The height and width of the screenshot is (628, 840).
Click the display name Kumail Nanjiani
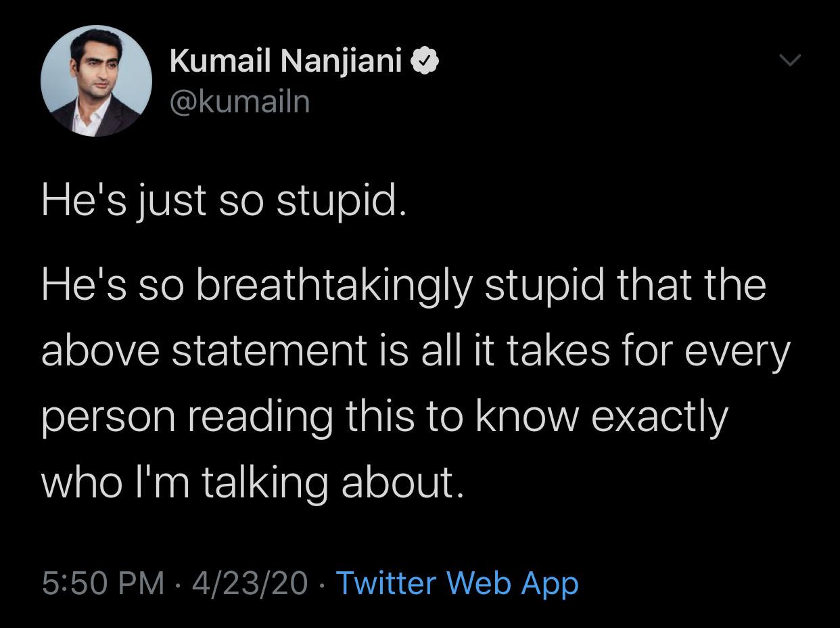pos(287,62)
